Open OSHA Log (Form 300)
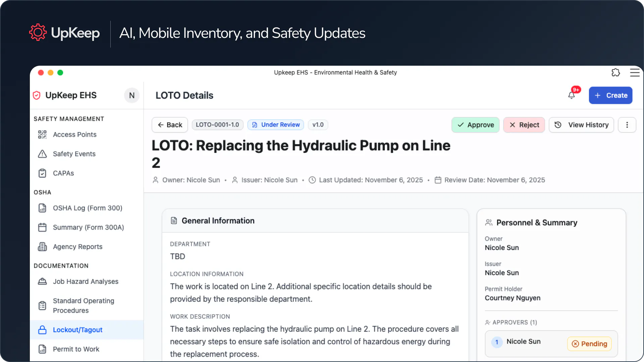Screen dimensions: 644x362 coord(87,208)
